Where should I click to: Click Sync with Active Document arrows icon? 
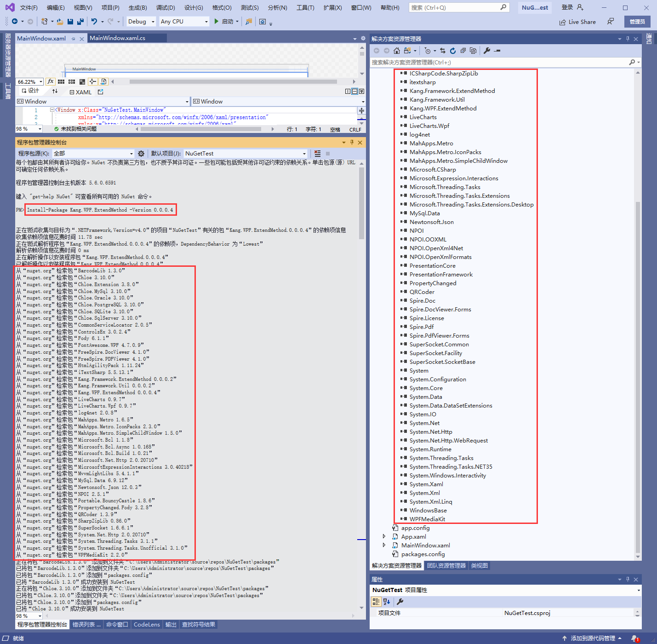click(x=443, y=51)
